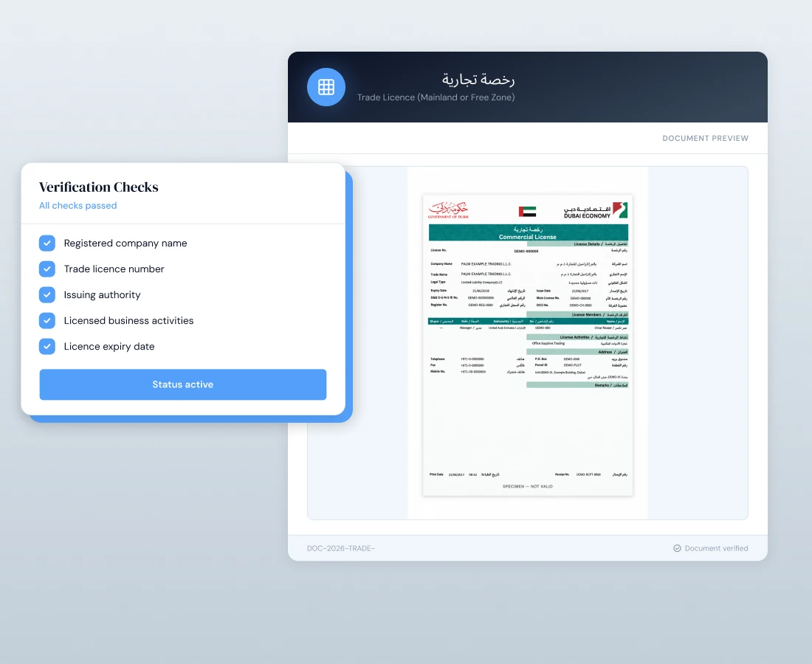Click the 'Document verified' status text
Screen dimensions: 812x664
[x=716, y=548]
